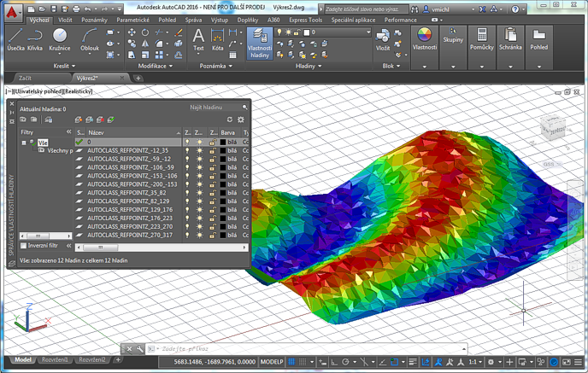588x373 pixels.
Task: Collapse the Vše filter tree node
Action: (x=24, y=143)
